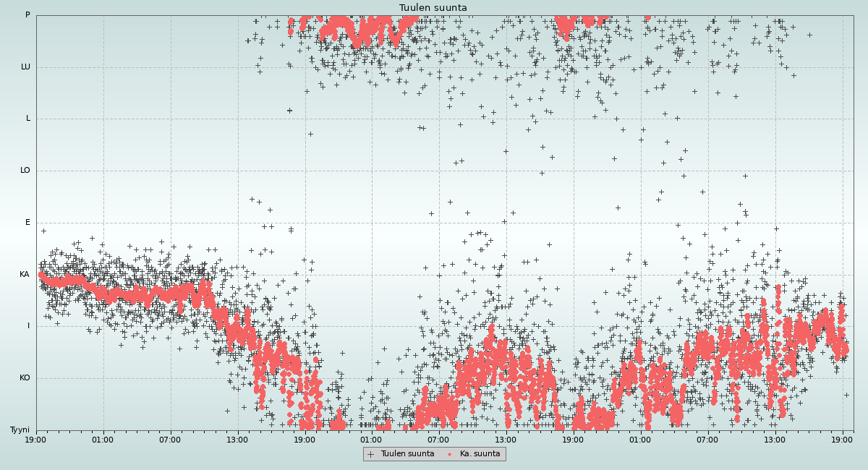Image resolution: width=868 pixels, height=470 pixels.
Task: Click the leftmost 07:00 time label
Action: [170, 439]
